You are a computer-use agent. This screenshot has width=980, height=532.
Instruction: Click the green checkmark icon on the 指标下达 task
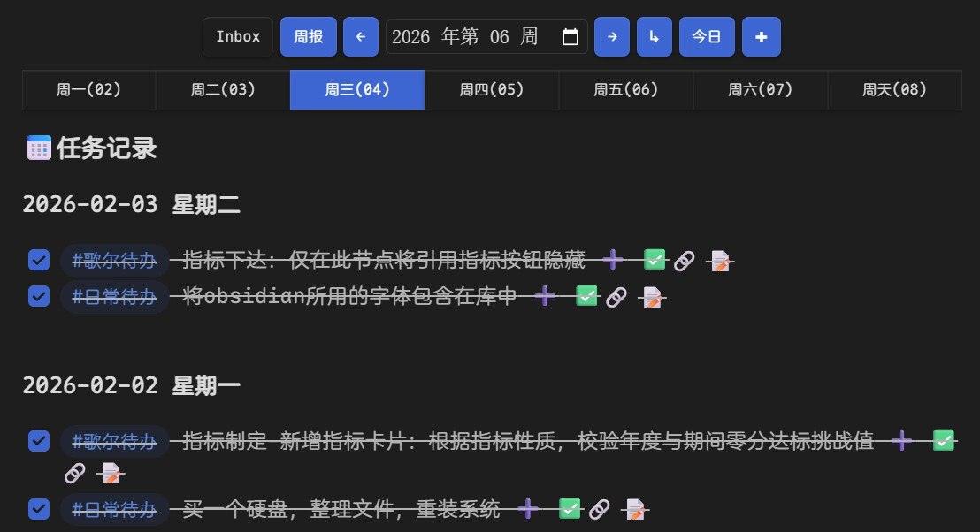coord(655,260)
